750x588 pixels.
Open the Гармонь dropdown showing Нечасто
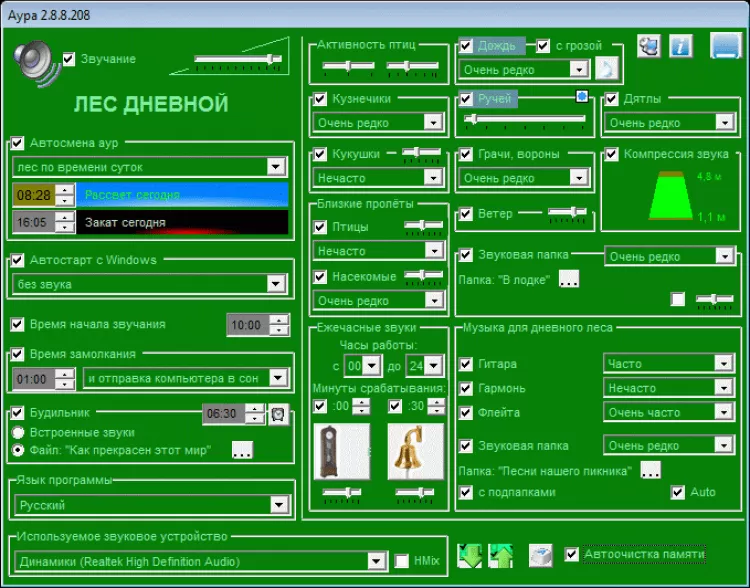point(668,388)
